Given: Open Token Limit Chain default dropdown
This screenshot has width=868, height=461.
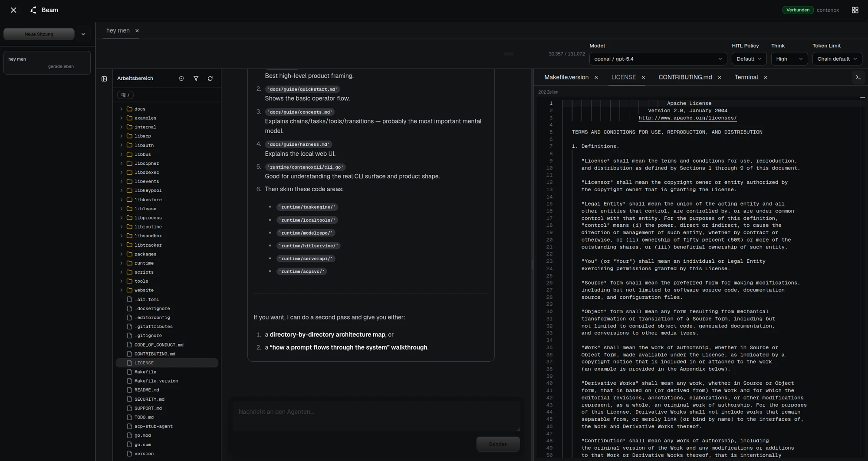Looking at the screenshot, I should click(x=837, y=59).
